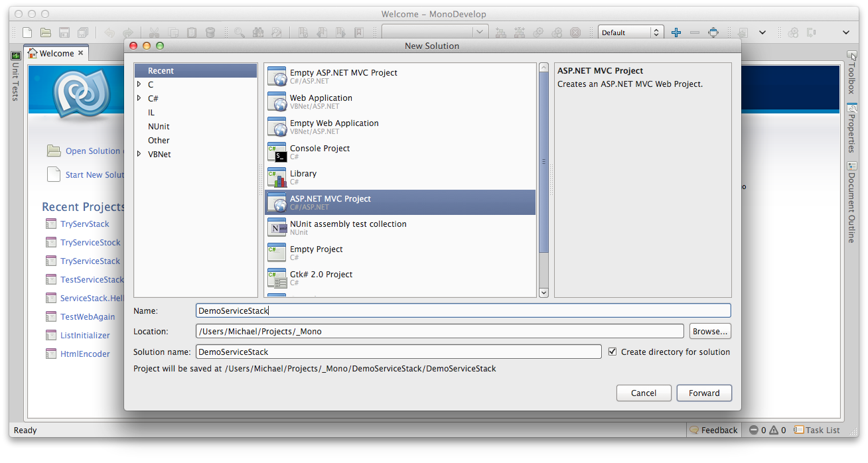868x463 pixels.
Task: Click the Feedback button in the status bar
Action: pos(713,430)
